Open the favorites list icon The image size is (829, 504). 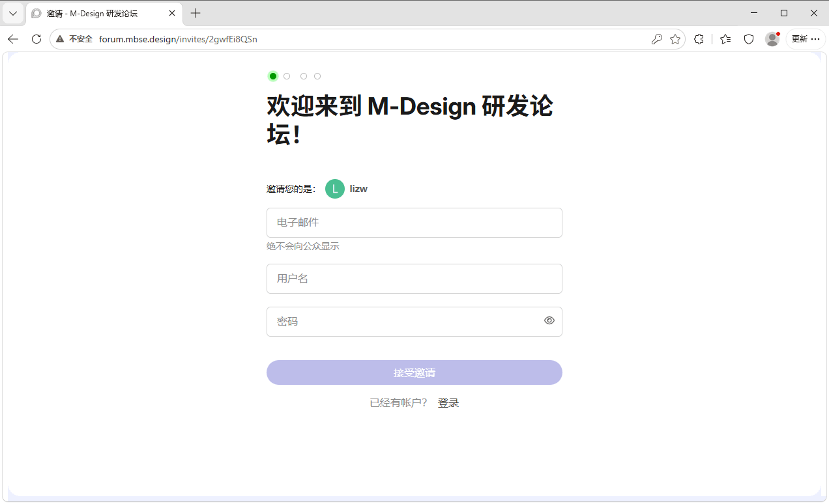click(725, 39)
